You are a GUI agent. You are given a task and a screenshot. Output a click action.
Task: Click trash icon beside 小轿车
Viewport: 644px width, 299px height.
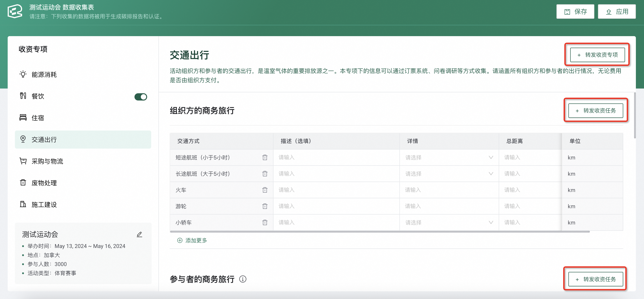pyautogui.click(x=265, y=222)
